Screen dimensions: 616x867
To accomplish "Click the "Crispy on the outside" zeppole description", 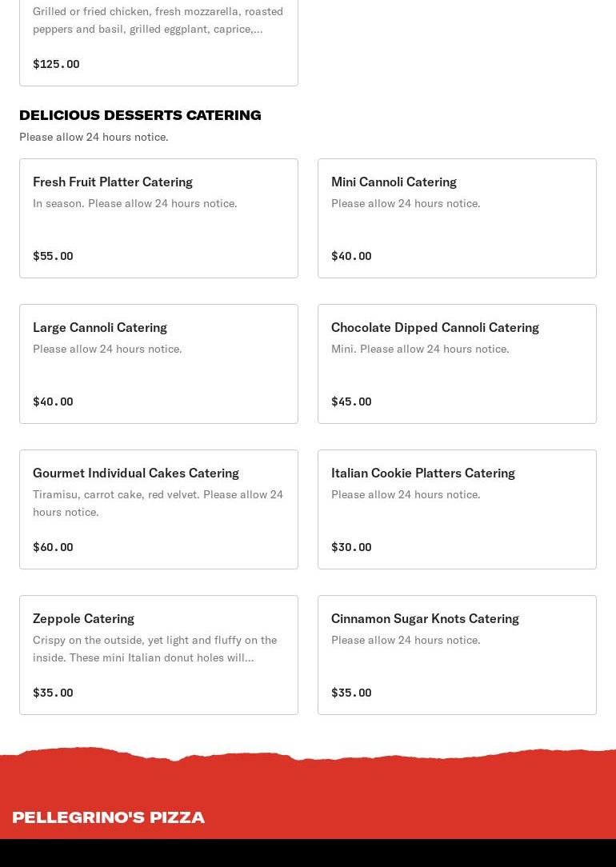I will (x=154, y=649).
